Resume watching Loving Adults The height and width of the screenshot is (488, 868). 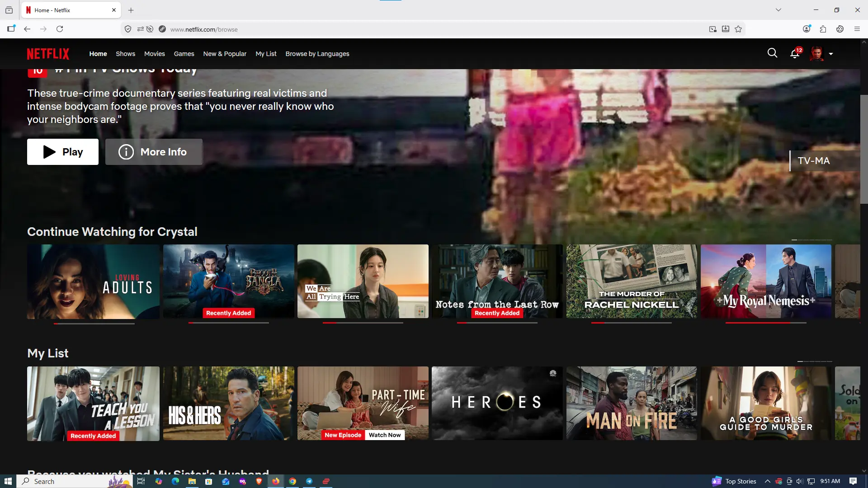(x=93, y=282)
